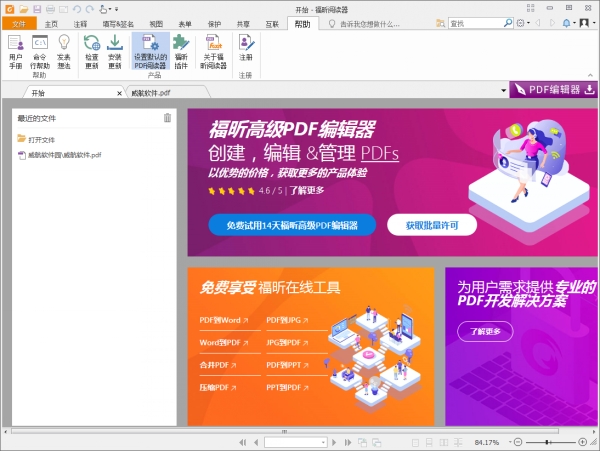Go to last page in status bar
Viewport: 600px width, 451px height.
[x=347, y=443]
